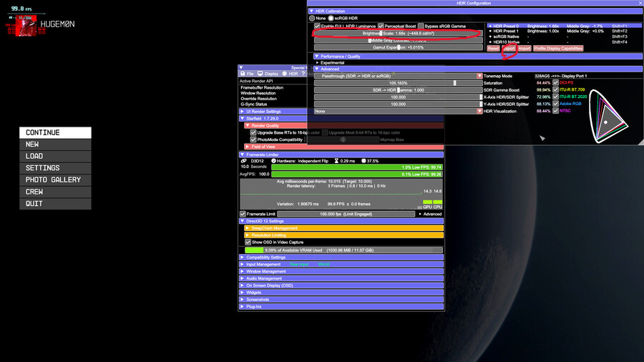Click the gamut chromaticity diagram
The width and height of the screenshot is (644, 362).
[x=608, y=117]
